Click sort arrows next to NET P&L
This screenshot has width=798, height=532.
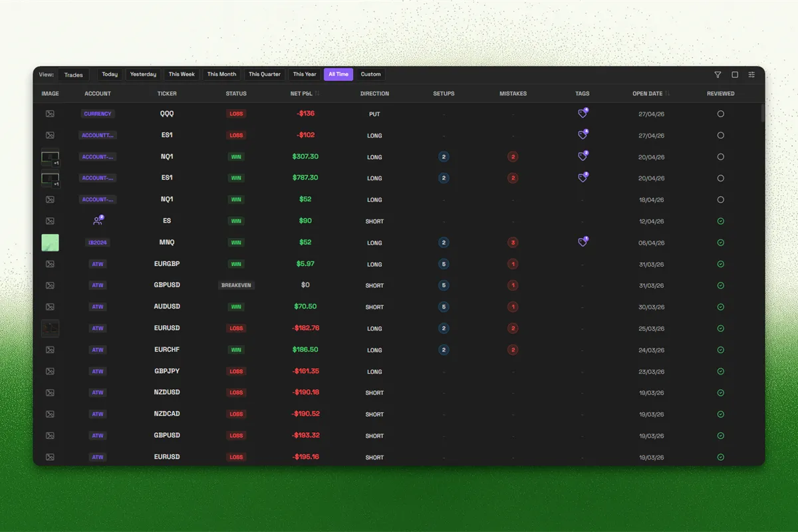[317, 94]
